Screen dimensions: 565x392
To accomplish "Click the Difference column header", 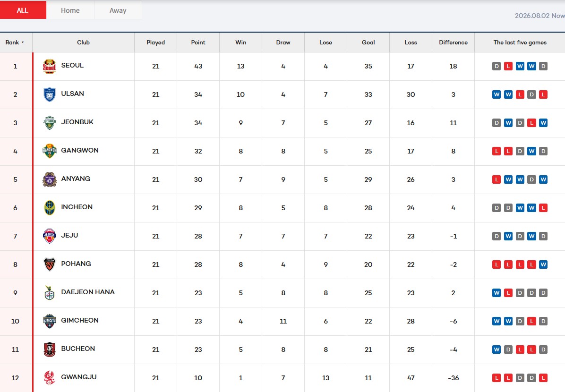I will pyautogui.click(x=454, y=43).
